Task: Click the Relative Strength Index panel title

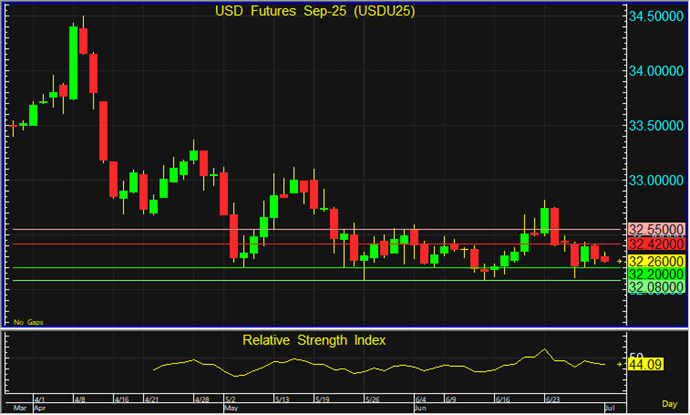Action: pyautogui.click(x=315, y=340)
